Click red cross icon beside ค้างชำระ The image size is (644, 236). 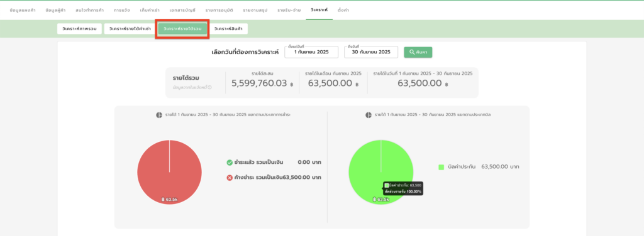pos(230,178)
